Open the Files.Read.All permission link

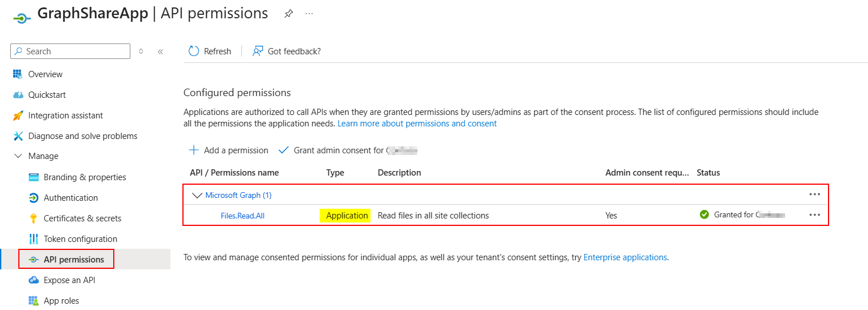coord(242,216)
